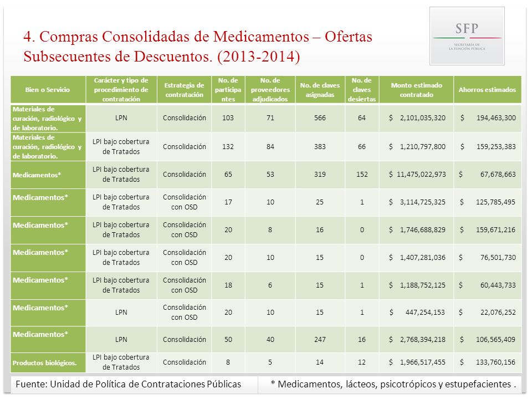Click the claves desiertas cell showing 66

pyautogui.click(x=362, y=146)
